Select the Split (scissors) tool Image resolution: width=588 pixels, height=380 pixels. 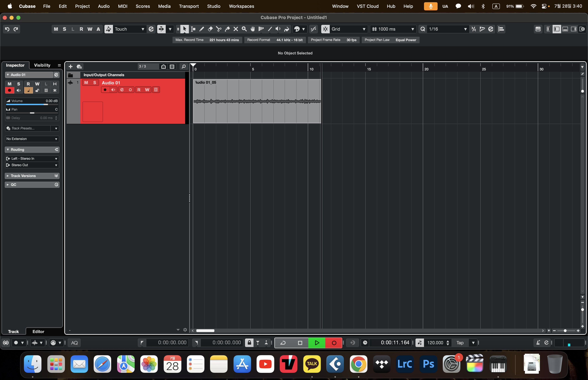click(x=219, y=29)
